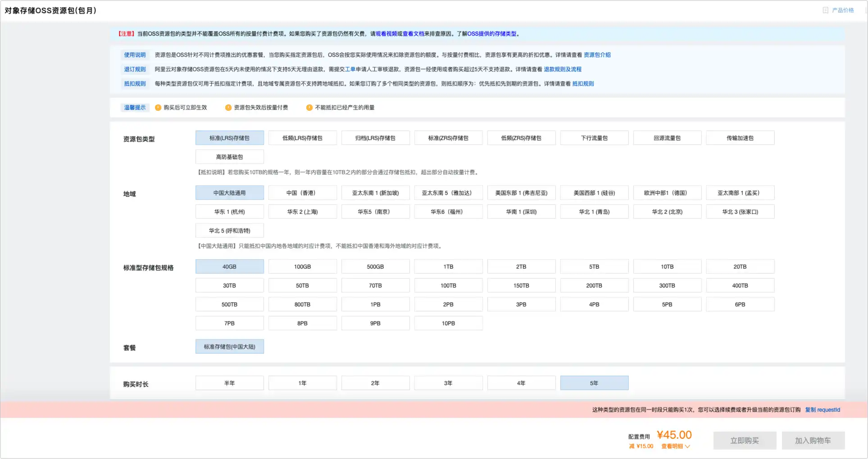Open the 资源包介绍 link
The width and height of the screenshot is (868, 459).
point(597,55)
